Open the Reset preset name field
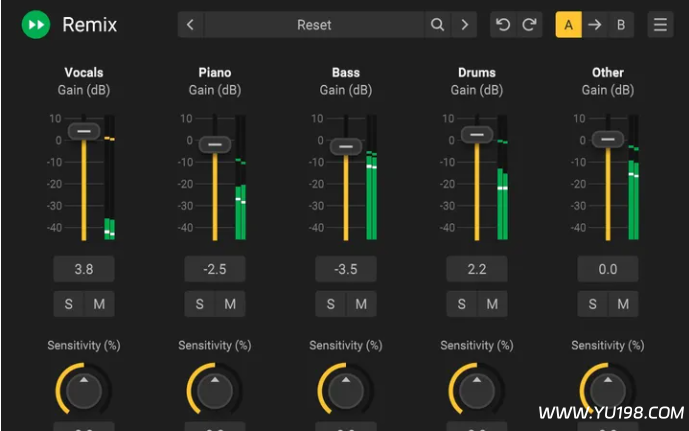The width and height of the screenshot is (689, 431). [314, 25]
